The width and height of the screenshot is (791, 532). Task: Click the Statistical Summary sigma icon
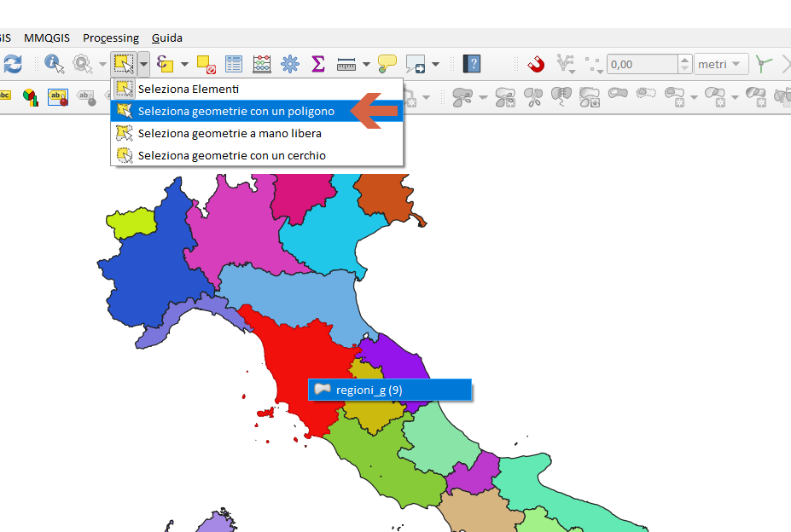[x=318, y=64]
